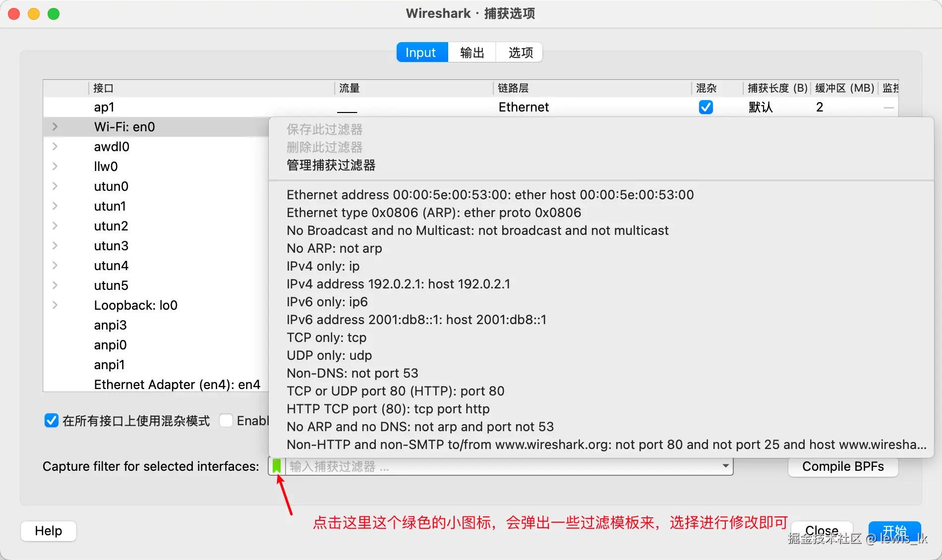The image size is (942, 560).
Task: Expand the awdl0 interface row
Action: pyautogui.click(x=55, y=147)
